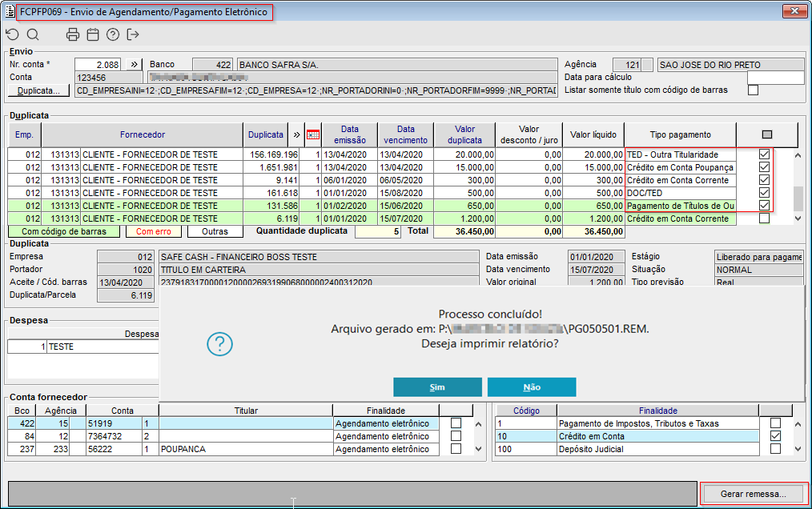The image size is (812, 509).
Task: Click Finalidade list scrollbar up arrow
Action: pyautogui.click(x=798, y=424)
